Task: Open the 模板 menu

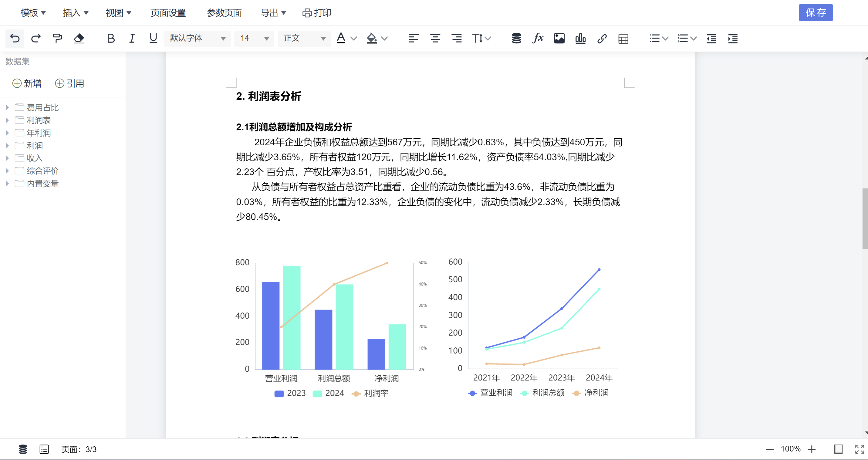Action: (x=33, y=13)
